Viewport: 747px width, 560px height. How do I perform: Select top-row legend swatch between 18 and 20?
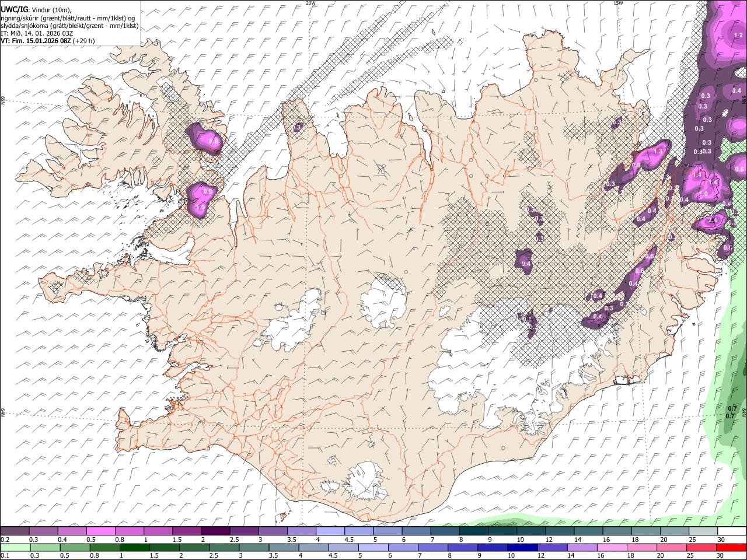click(645, 531)
